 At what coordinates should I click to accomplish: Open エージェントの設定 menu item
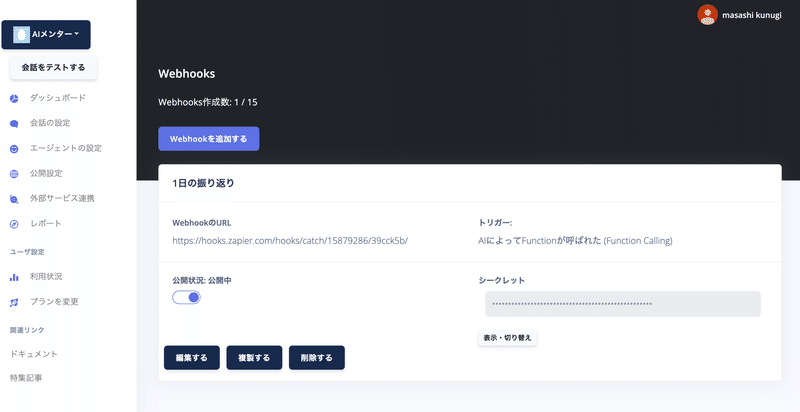tap(65, 148)
